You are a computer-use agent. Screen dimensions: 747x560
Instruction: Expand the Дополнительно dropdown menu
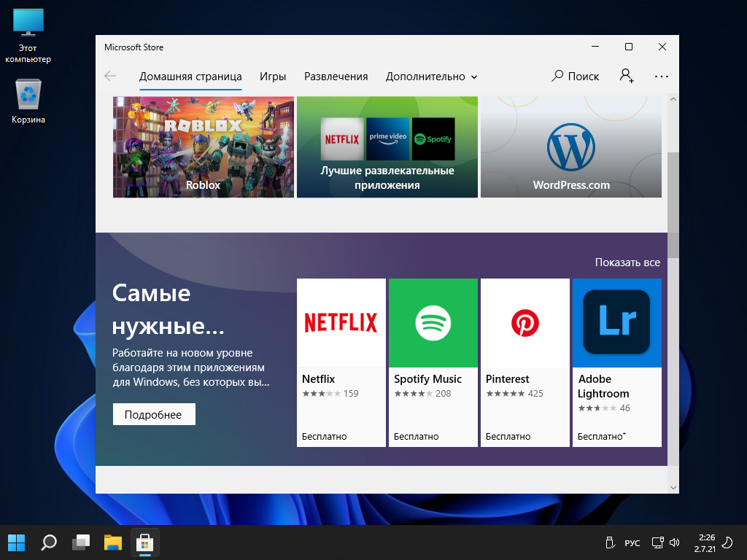[431, 77]
